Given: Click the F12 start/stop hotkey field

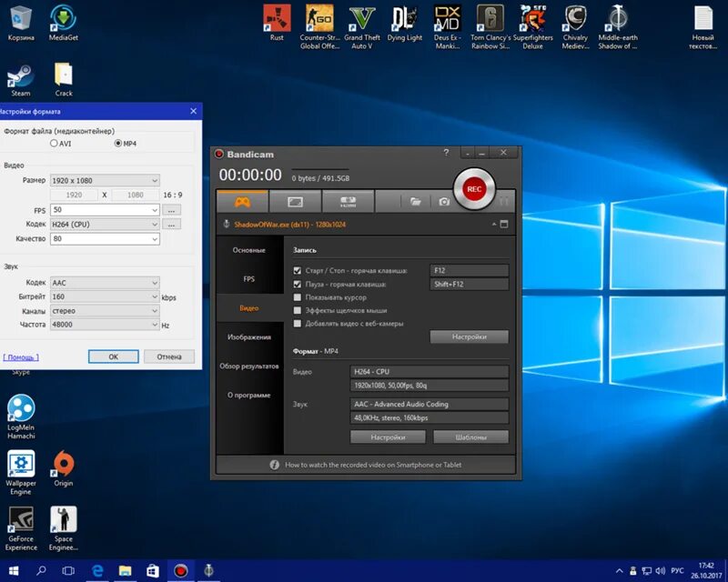Looking at the screenshot, I should (470, 270).
